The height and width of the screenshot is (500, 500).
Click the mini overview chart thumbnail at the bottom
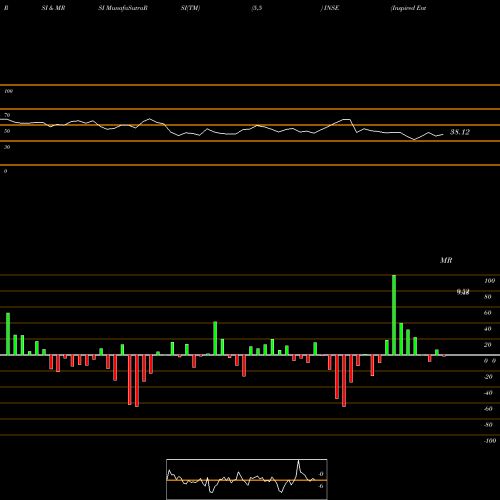(x=247, y=479)
